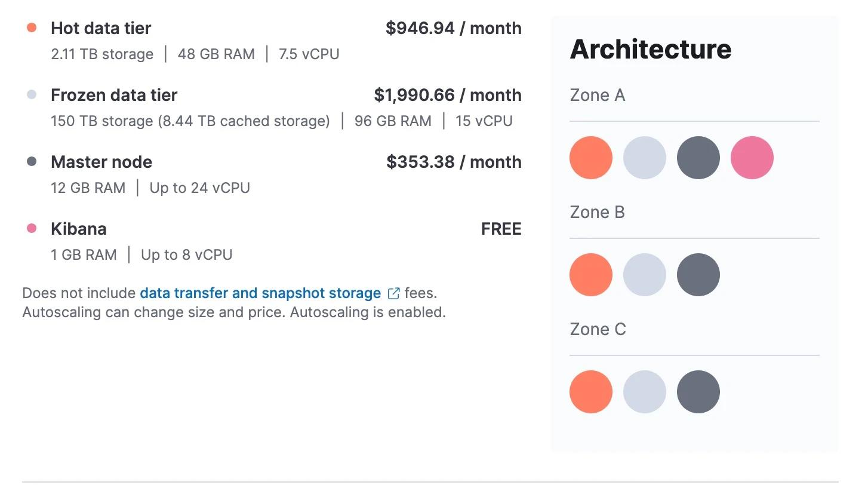Select the orange Hot tier node in Zone B
This screenshot has width=868, height=485.
(590, 274)
